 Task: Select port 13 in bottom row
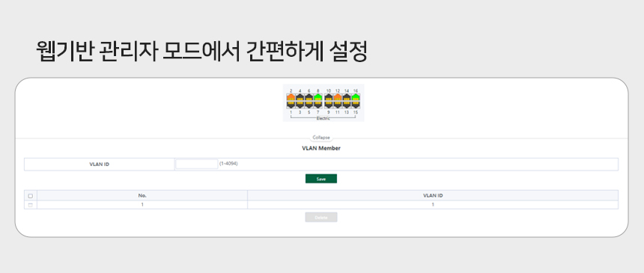click(x=347, y=105)
